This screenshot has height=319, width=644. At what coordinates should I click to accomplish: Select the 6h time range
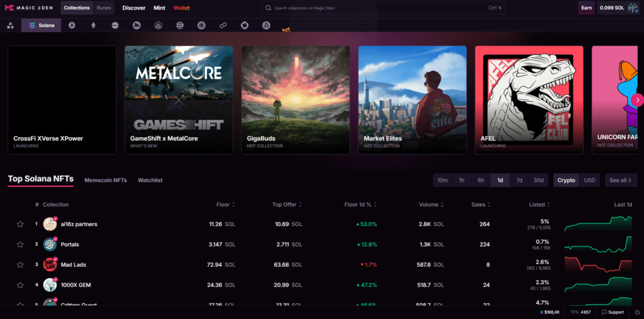[481, 180]
